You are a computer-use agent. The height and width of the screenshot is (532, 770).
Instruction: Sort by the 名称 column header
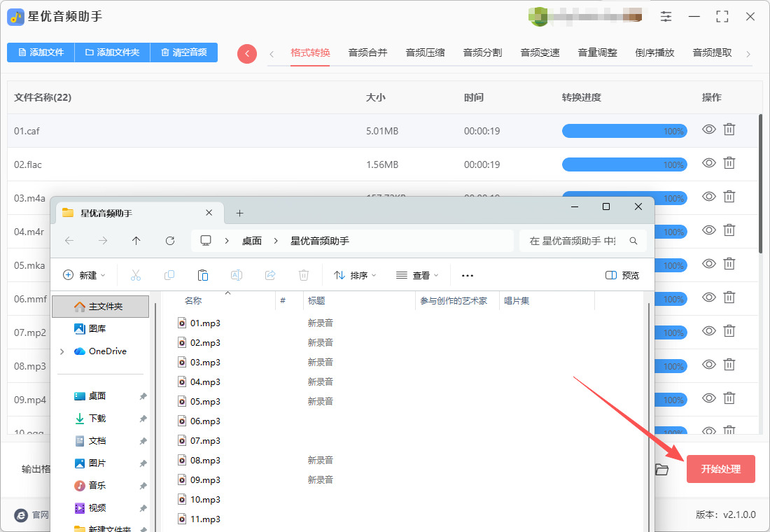(193, 300)
